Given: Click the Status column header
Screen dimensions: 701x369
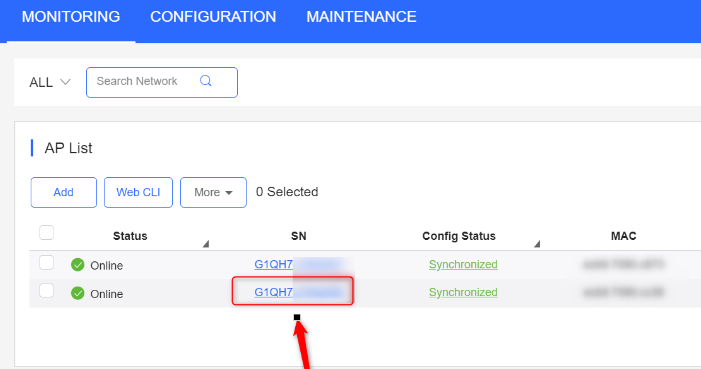Looking at the screenshot, I should [x=130, y=236].
